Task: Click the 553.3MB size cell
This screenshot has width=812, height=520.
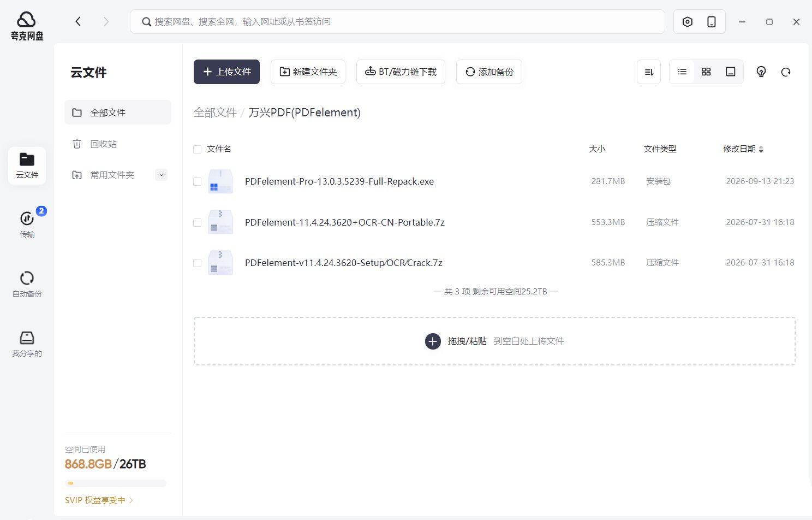Action: point(608,222)
